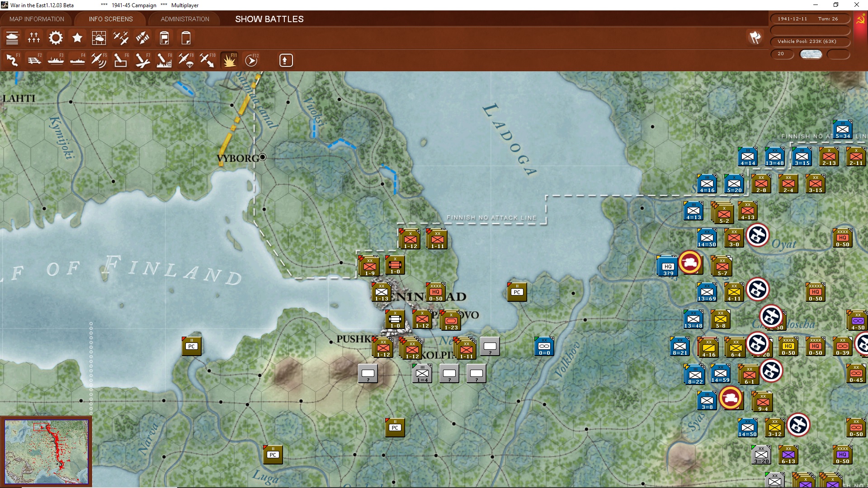Viewport: 868px width, 488px height.
Task: Select the Soviet 3-15 unit counter
Action: (x=816, y=184)
